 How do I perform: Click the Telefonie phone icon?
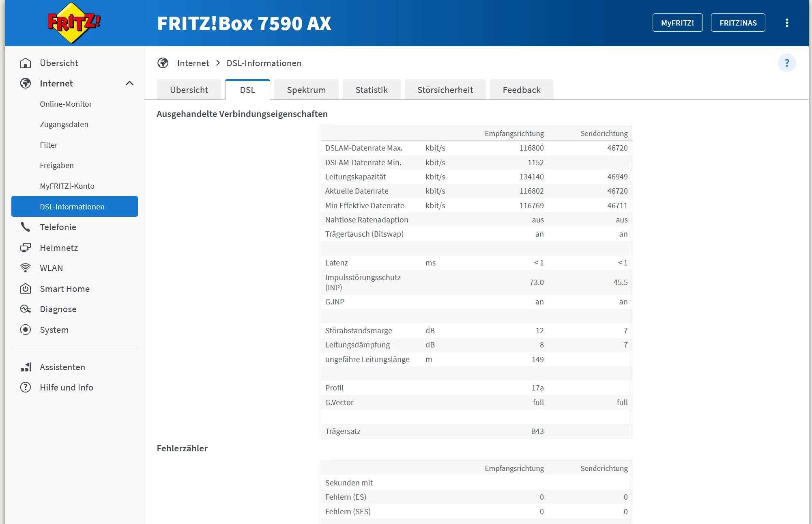pyautogui.click(x=25, y=227)
